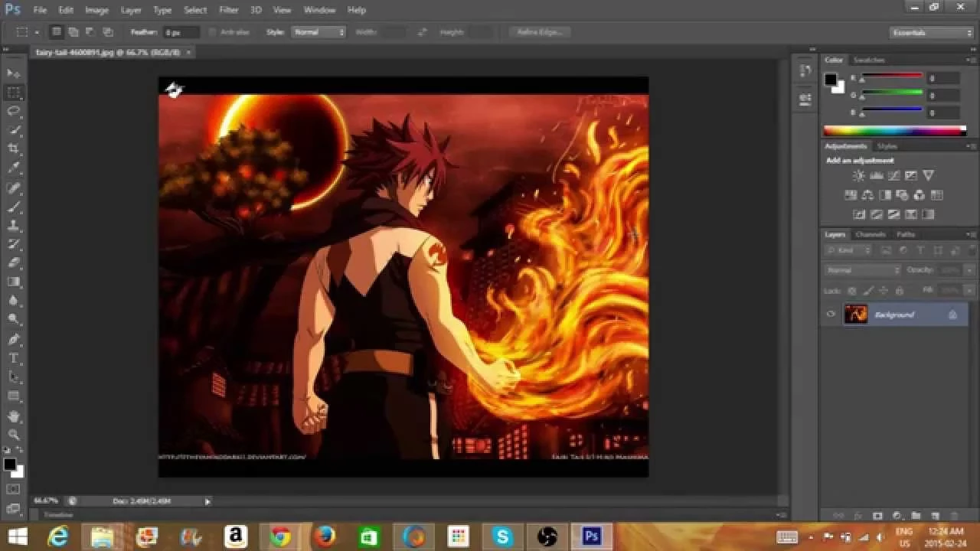Select the Eyedropper tool
The width and height of the screenshot is (980, 551).
(x=14, y=168)
